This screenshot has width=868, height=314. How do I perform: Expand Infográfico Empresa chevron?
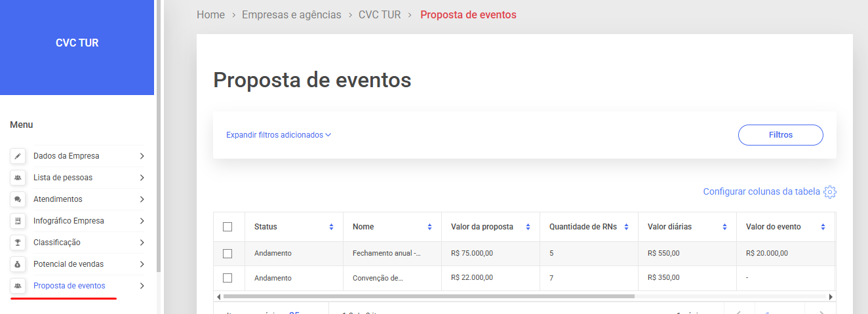[x=142, y=221]
